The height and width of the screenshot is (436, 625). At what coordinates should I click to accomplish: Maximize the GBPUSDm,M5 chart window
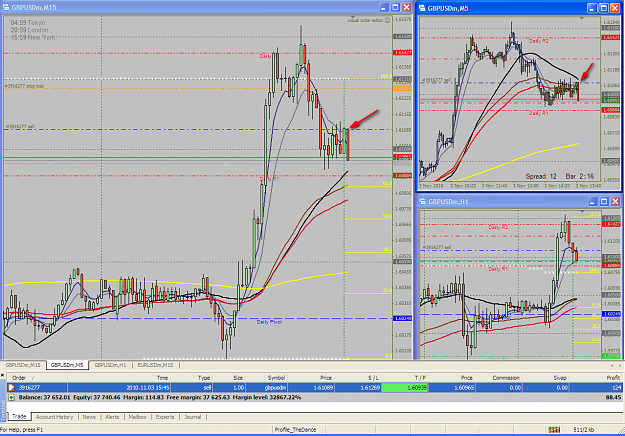603,8
